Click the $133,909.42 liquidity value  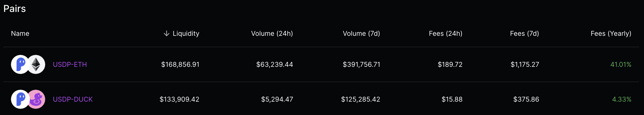179,99
